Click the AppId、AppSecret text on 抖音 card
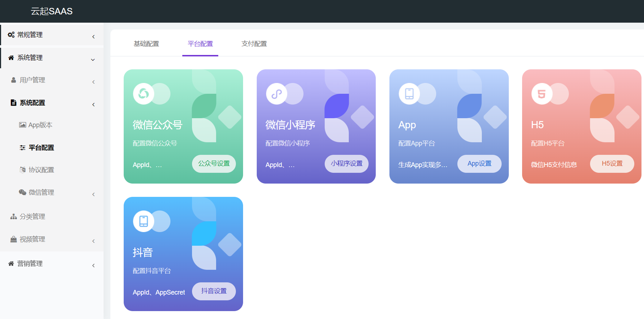This screenshot has height=319, width=644. [x=159, y=292]
